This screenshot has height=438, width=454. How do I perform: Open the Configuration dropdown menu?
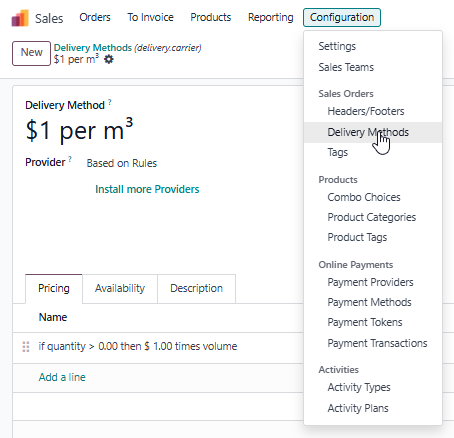tap(342, 17)
